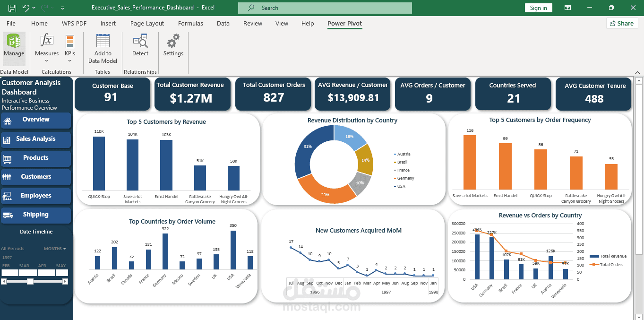Switch to the Formulas ribbon tab
This screenshot has height=320, width=644.
[190, 23]
